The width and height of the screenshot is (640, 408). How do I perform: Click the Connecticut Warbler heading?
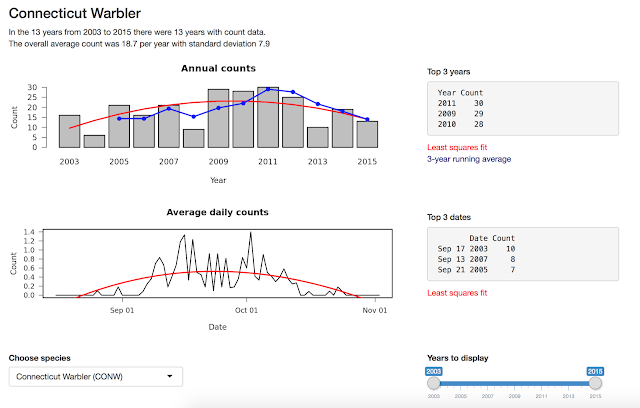75,13
